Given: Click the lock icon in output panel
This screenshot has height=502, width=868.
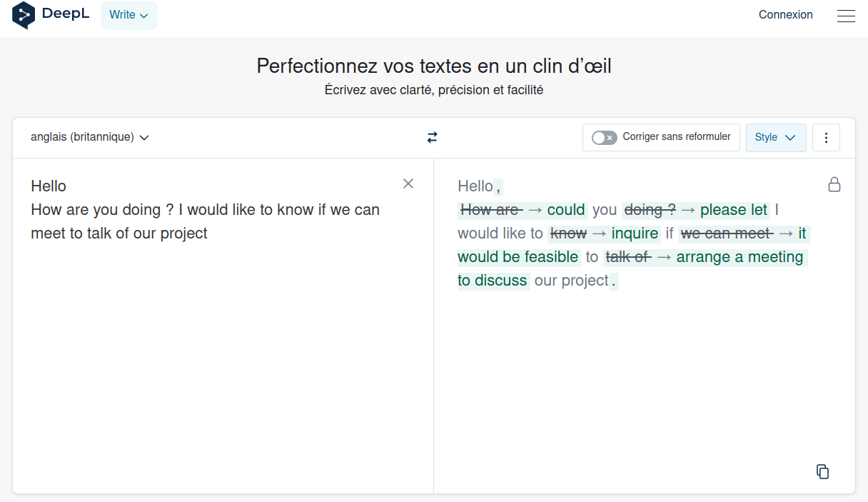Looking at the screenshot, I should pyautogui.click(x=834, y=184).
